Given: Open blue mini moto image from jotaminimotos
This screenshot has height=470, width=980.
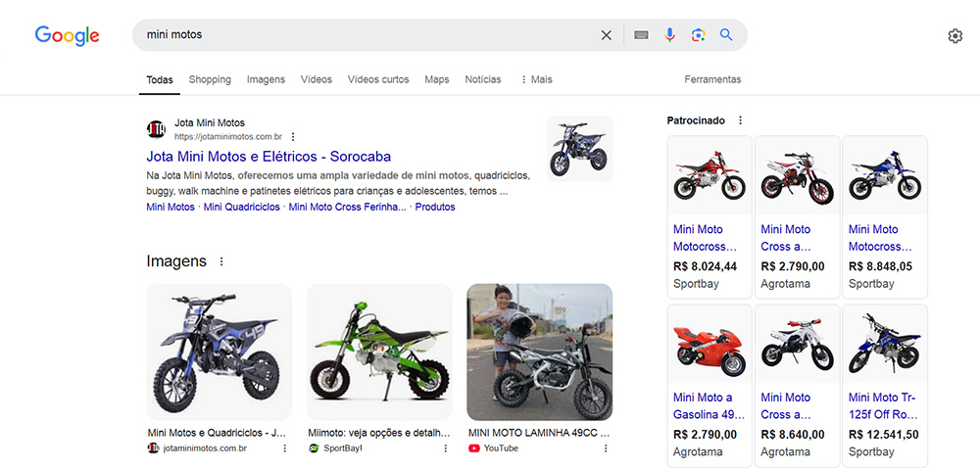Looking at the screenshot, I should tap(220, 352).
